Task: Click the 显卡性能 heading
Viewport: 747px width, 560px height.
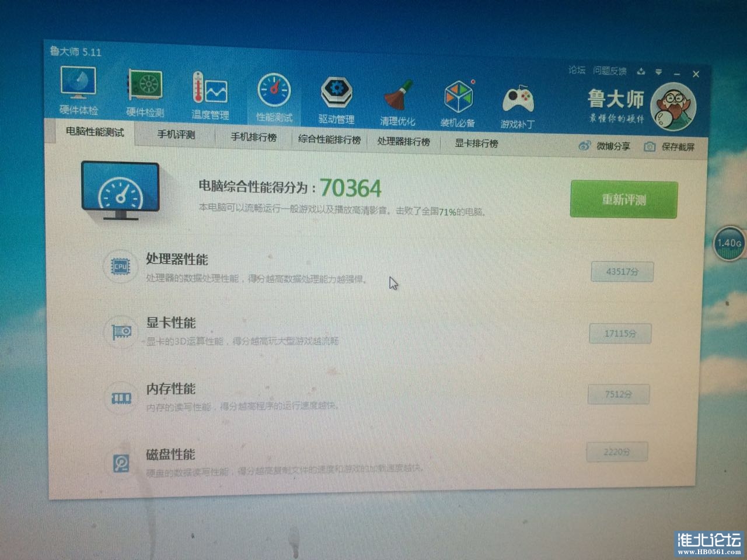Action: coord(171,323)
